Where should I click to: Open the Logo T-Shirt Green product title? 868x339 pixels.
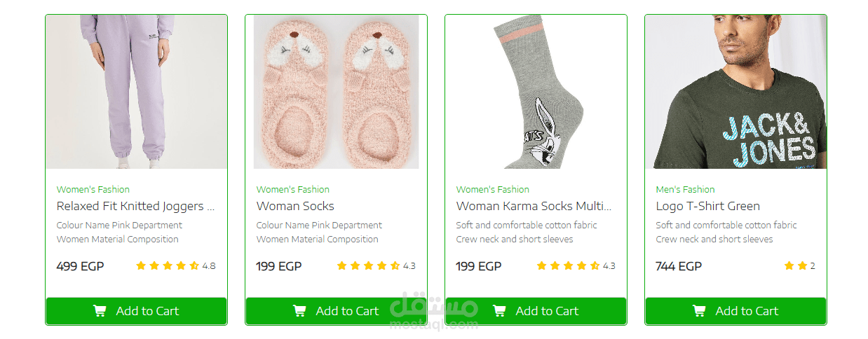(708, 206)
